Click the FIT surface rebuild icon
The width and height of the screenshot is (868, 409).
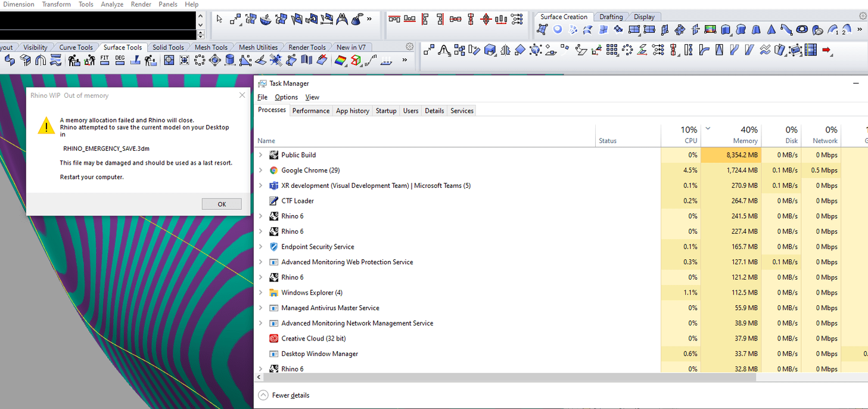(105, 60)
